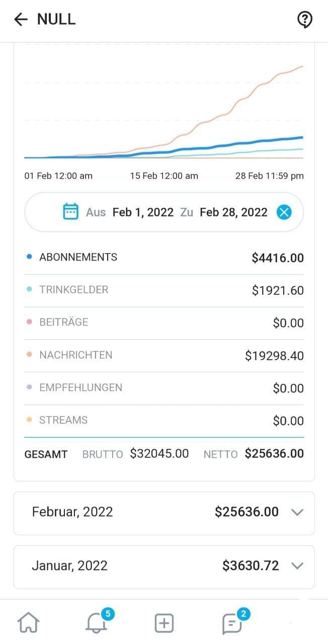
Task: Tap the Empfehlungen label
Action: pyautogui.click(x=80, y=388)
